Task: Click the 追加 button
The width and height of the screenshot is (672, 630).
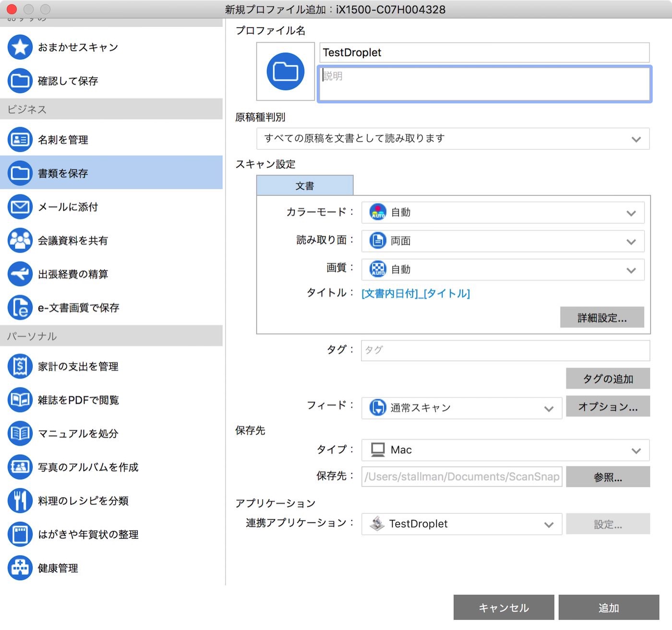Action: 609,607
